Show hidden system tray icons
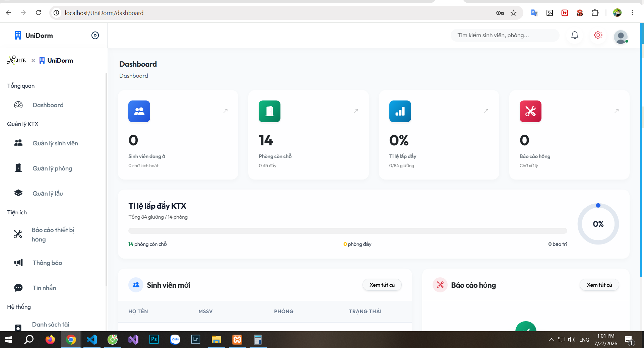Image resolution: width=644 pixels, height=348 pixels. pos(551,340)
